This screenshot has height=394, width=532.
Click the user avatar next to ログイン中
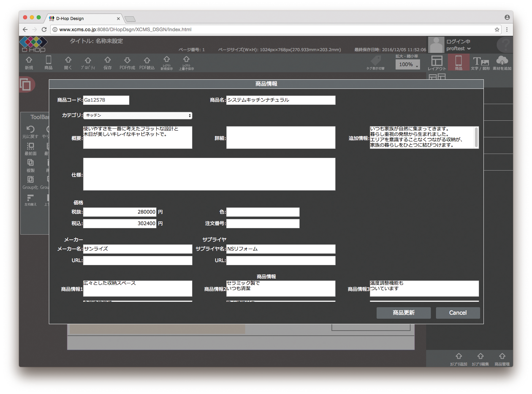tap(436, 45)
